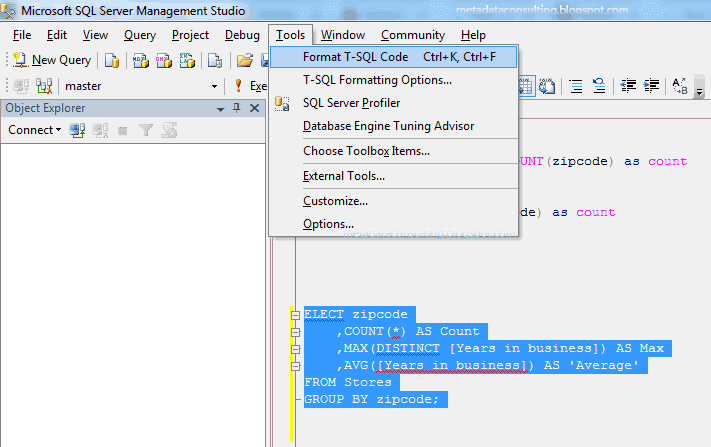Click the SQL Server Compact query icon
Screen dimensions: 711x447
[x=215, y=60]
